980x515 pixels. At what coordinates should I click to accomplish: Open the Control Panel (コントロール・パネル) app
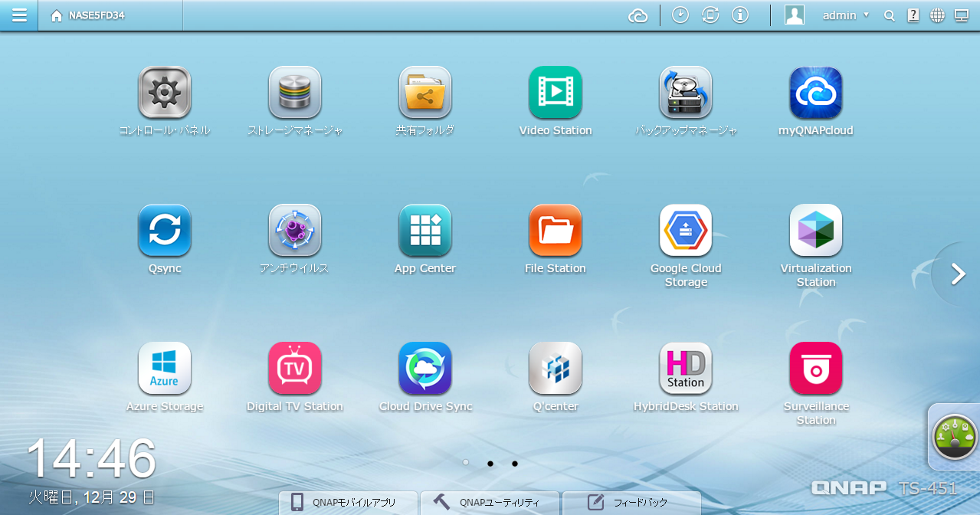point(165,92)
